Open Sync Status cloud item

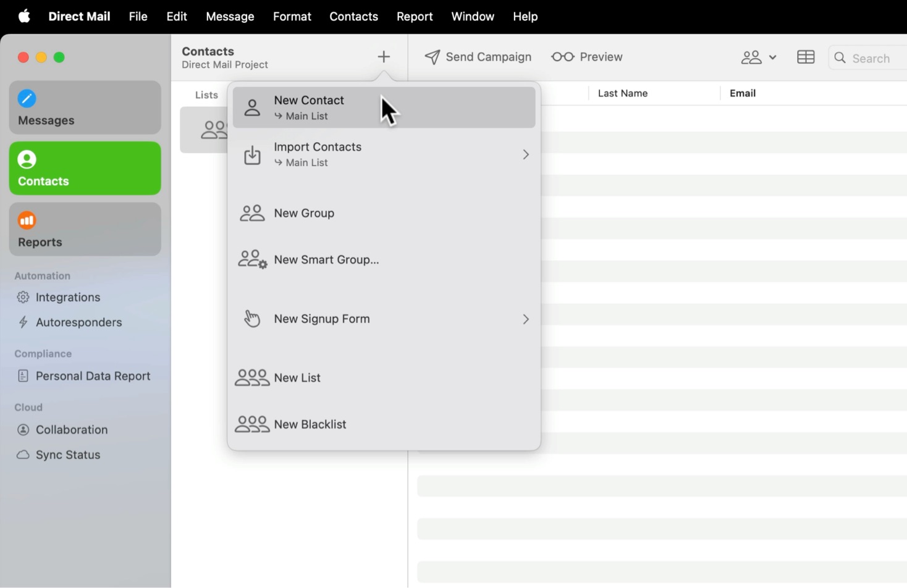(x=67, y=455)
